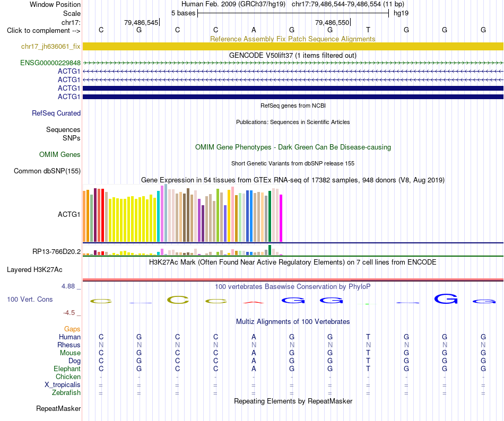Click the Human species row label
This screenshot has width=504, height=421.
69,337
